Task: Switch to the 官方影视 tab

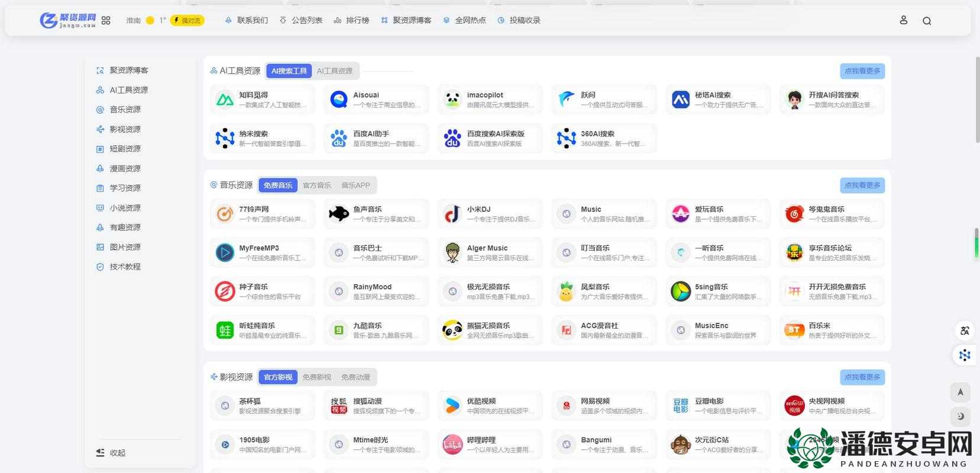Action: pos(278,377)
